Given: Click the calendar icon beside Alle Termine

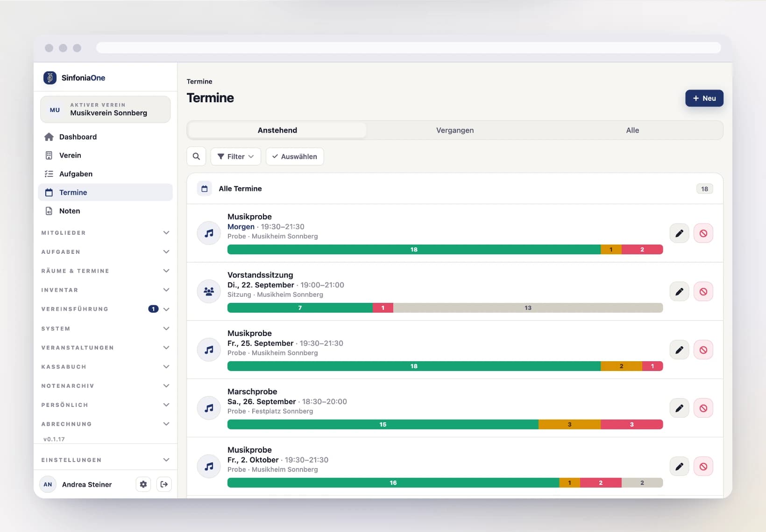Looking at the screenshot, I should [x=204, y=189].
